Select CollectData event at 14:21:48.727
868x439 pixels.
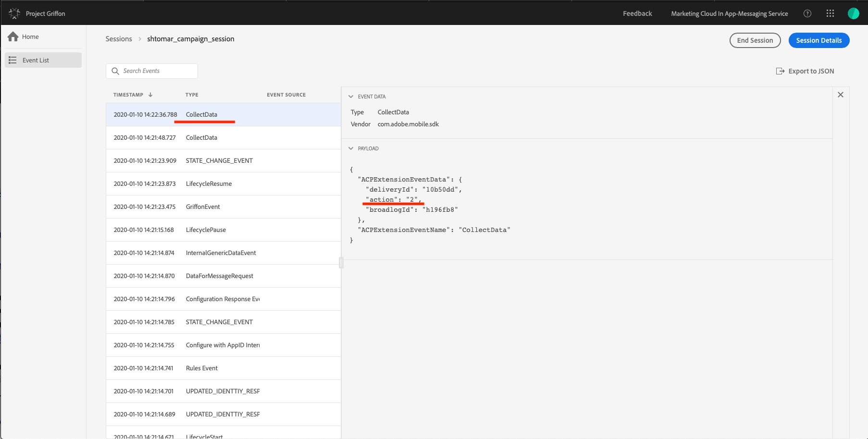click(x=223, y=137)
